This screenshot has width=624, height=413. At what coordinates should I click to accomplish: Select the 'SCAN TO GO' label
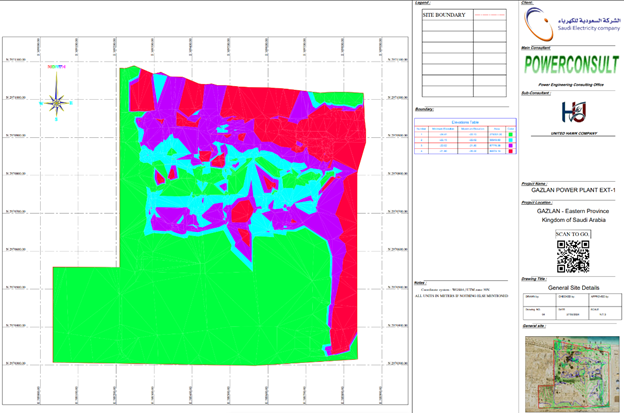[x=573, y=234]
